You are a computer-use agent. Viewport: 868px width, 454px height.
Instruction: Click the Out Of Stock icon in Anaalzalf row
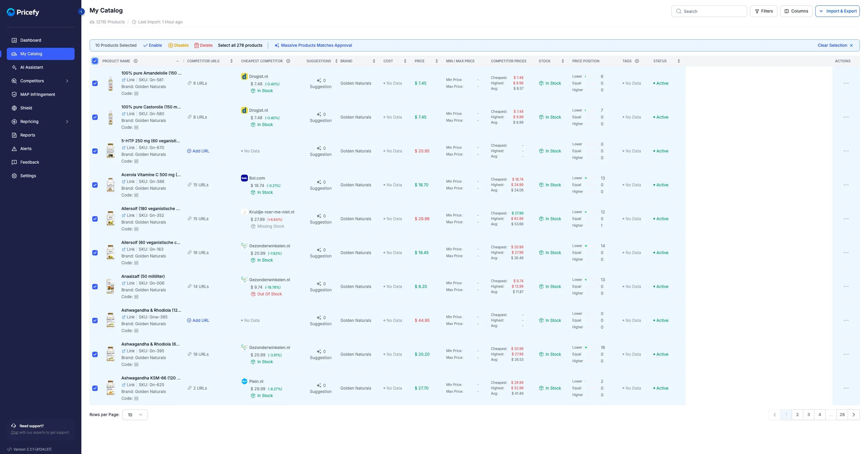253,294
